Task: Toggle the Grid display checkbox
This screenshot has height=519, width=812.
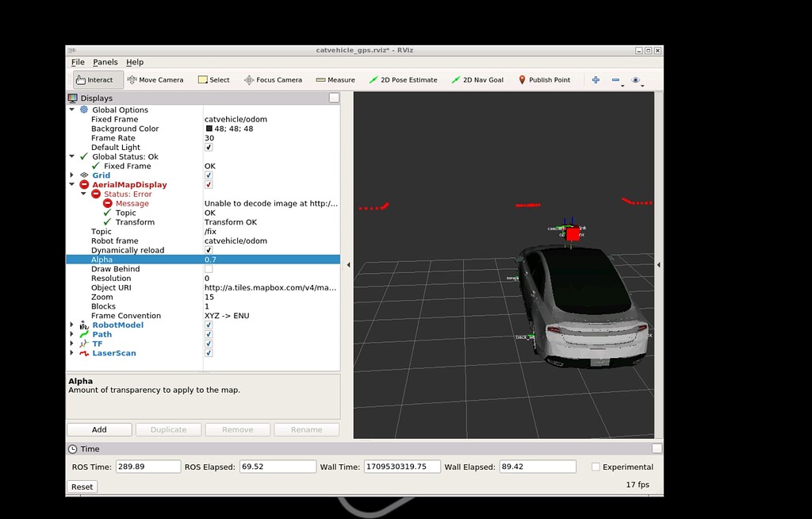Action: point(209,175)
